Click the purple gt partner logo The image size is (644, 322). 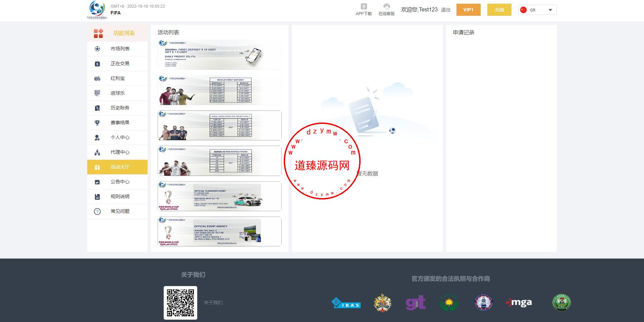coord(416,303)
